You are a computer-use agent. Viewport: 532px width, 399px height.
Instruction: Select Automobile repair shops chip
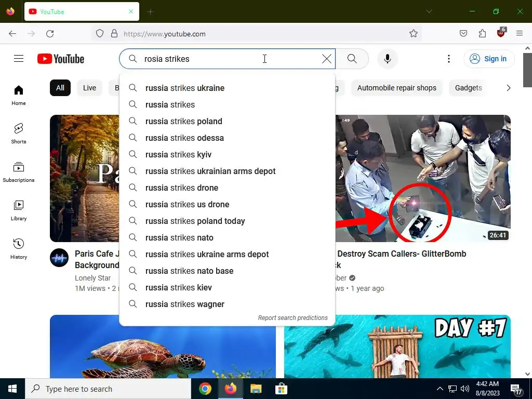(396, 88)
